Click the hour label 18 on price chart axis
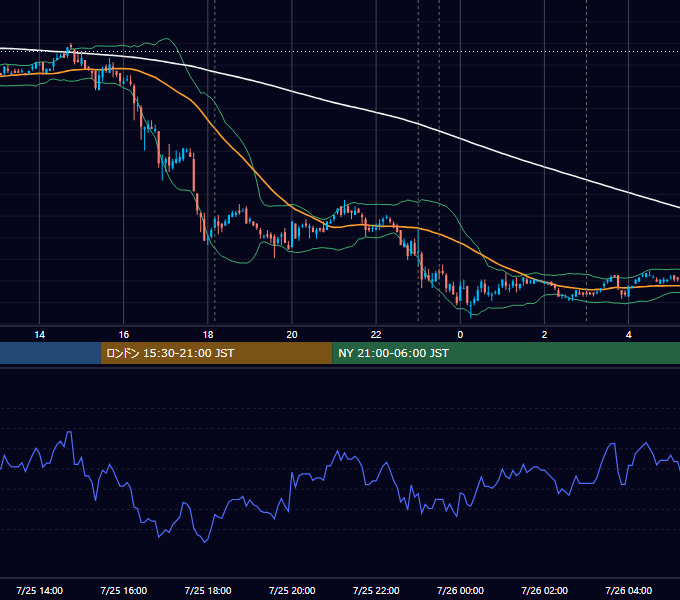Screen dimensions: 680x600 208,335
